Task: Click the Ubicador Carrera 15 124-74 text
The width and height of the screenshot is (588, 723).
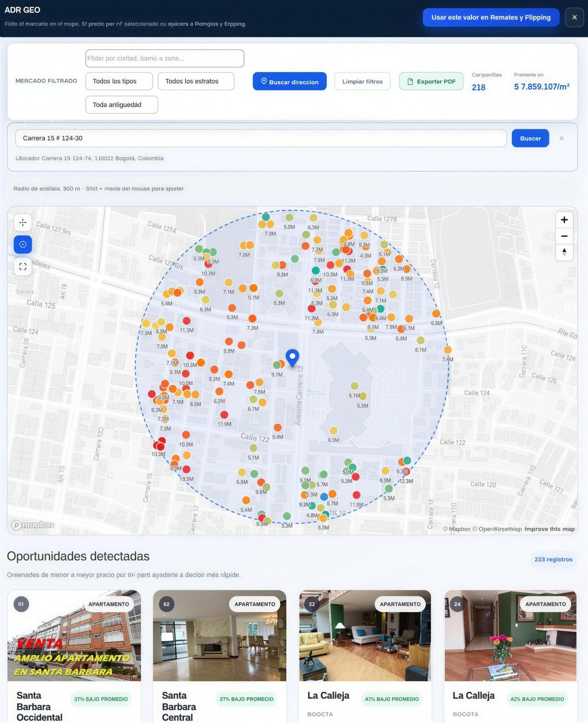Action: tap(89, 158)
